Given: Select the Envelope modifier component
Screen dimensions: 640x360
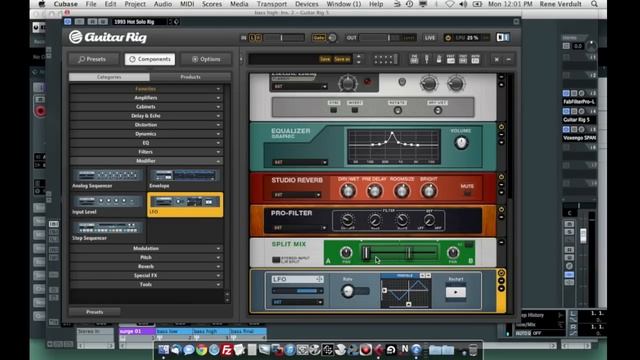Looking at the screenshot, I should click(x=185, y=179).
